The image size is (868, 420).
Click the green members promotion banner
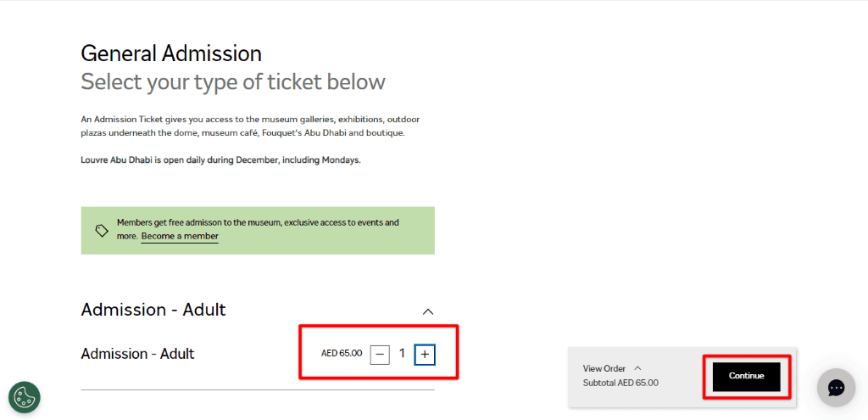pyautogui.click(x=258, y=231)
